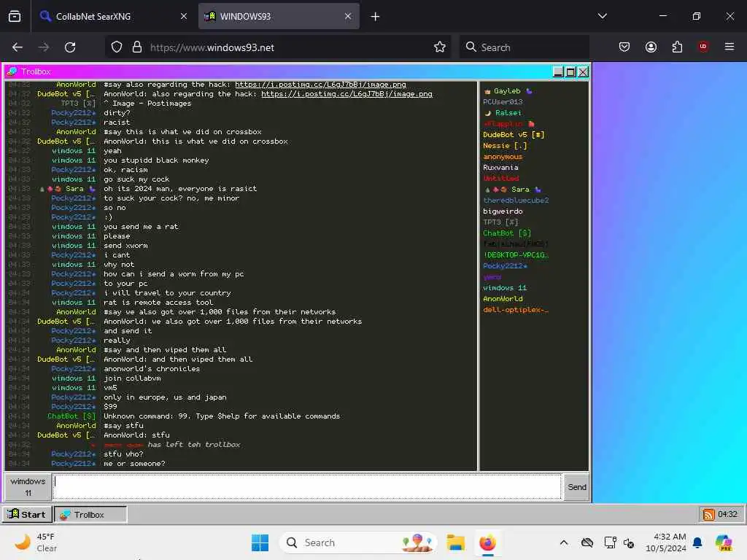The width and height of the screenshot is (747, 560).
Task: Expand the list all tabs dropdown
Action: click(602, 16)
